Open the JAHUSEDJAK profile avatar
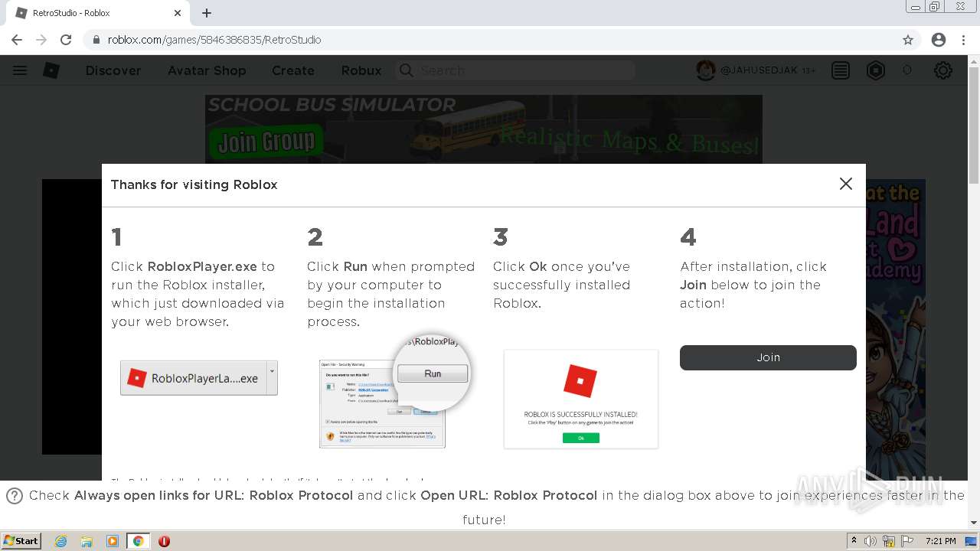980x551 pixels. [x=705, y=70]
